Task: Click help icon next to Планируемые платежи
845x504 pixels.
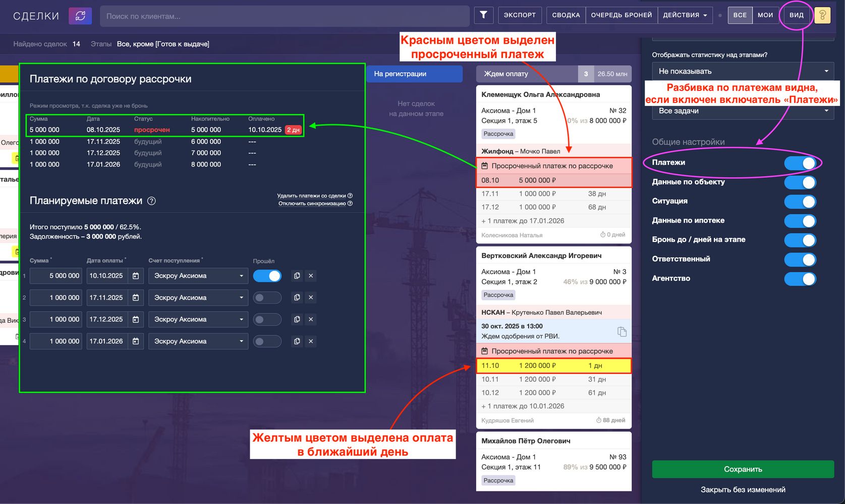Action: coord(151,201)
